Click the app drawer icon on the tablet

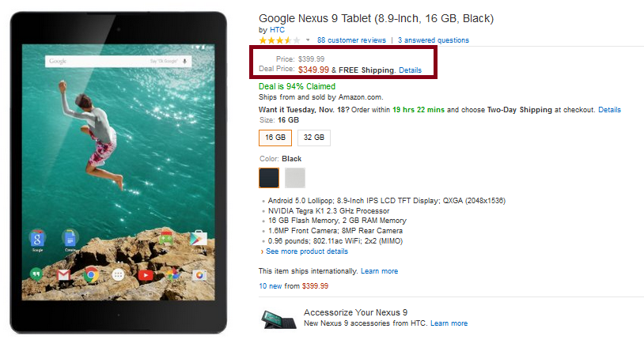click(119, 275)
